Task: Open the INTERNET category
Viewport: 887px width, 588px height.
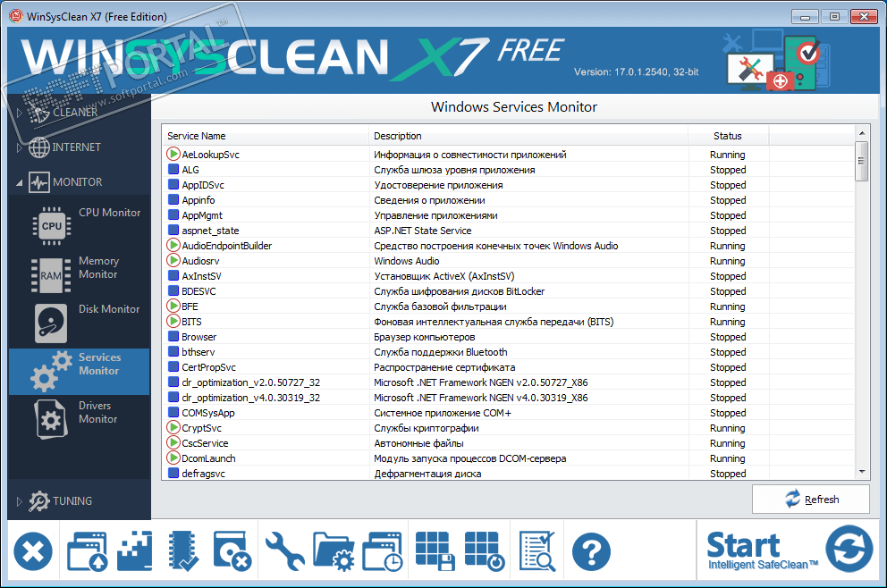Action: pyautogui.click(x=76, y=147)
